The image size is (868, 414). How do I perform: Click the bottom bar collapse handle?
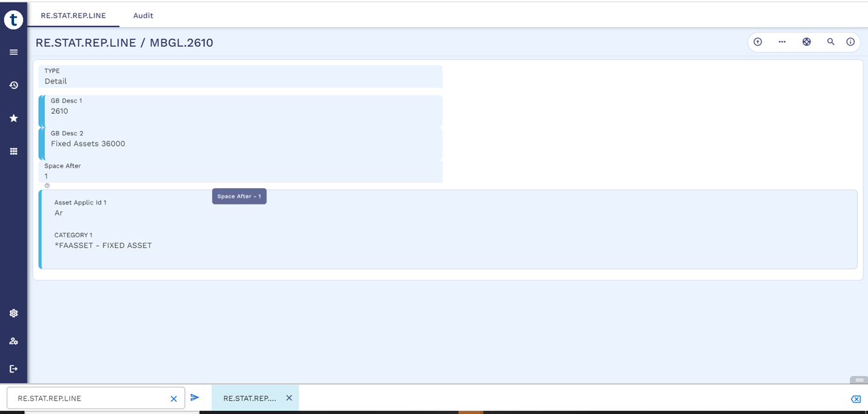859,380
